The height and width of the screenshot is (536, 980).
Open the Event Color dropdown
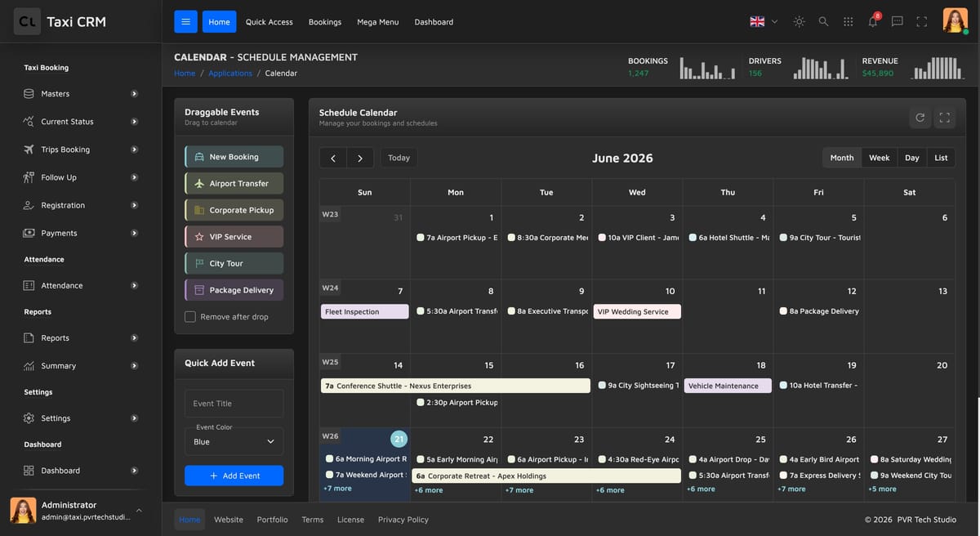pos(234,441)
